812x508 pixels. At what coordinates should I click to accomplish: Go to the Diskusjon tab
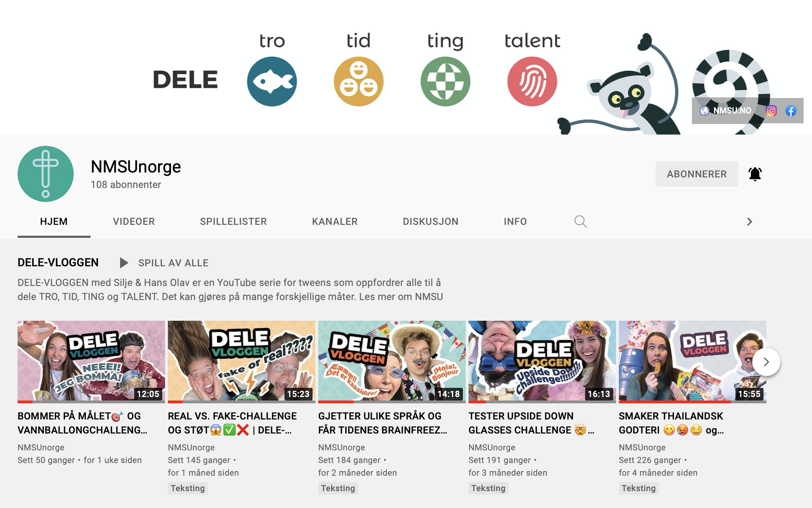(431, 222)
